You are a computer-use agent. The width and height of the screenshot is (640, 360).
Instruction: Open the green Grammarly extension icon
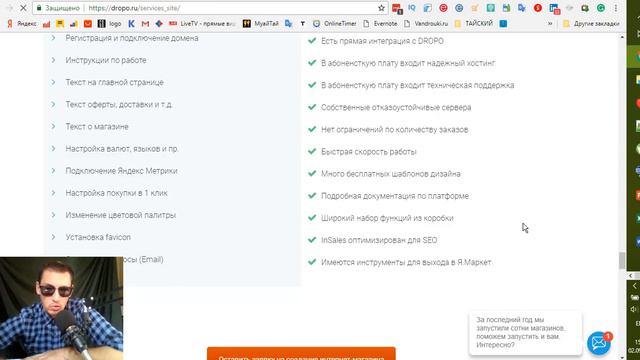601,8
